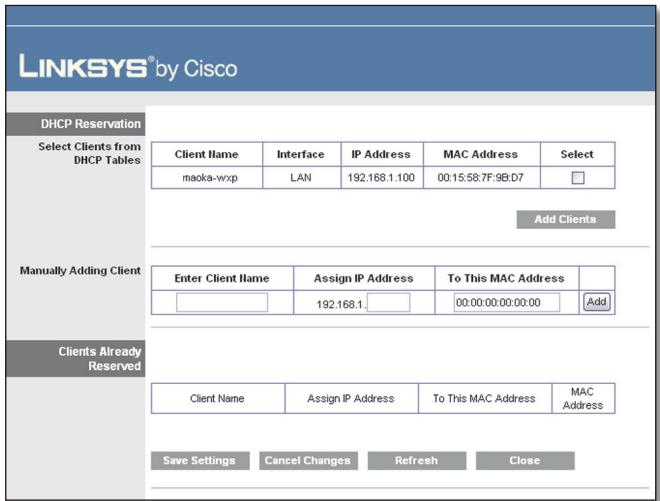Click the Assign IP Address header above 192.168.1.

[x=364, y=278]
